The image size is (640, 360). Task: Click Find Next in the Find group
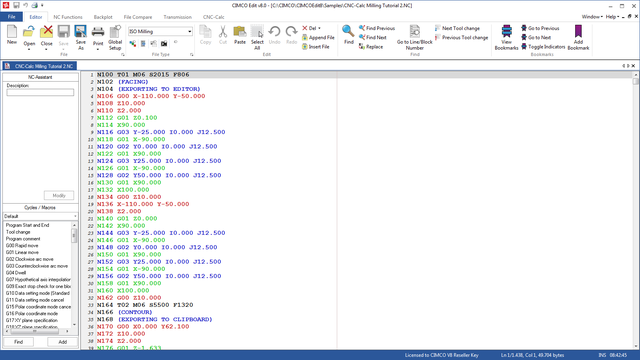tap(373, 37)
